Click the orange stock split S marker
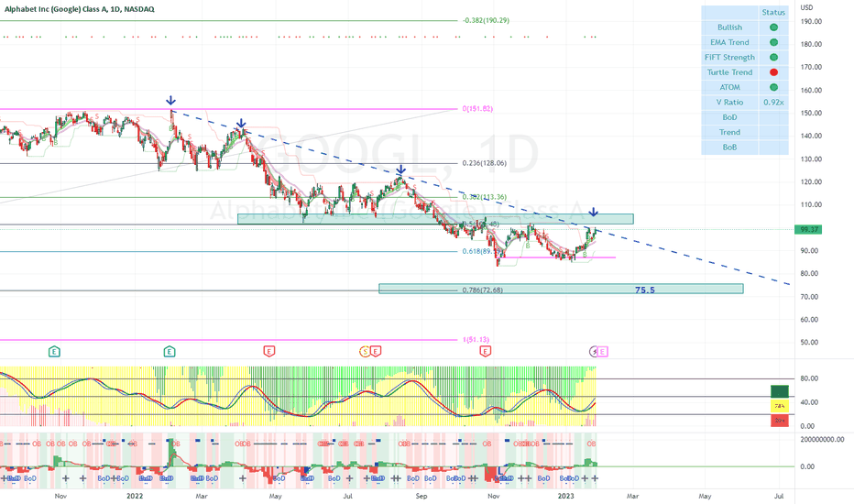The image size is (854, 504). (365, 352)
